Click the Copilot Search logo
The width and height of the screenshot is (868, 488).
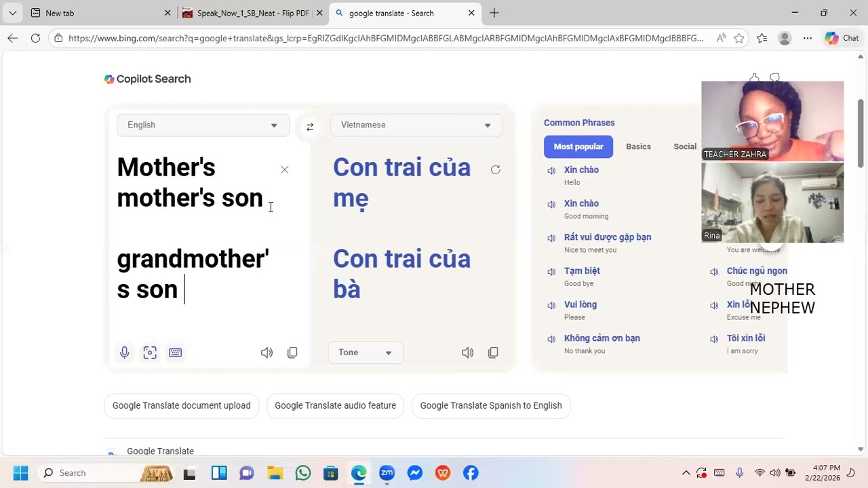pos(147,79)
